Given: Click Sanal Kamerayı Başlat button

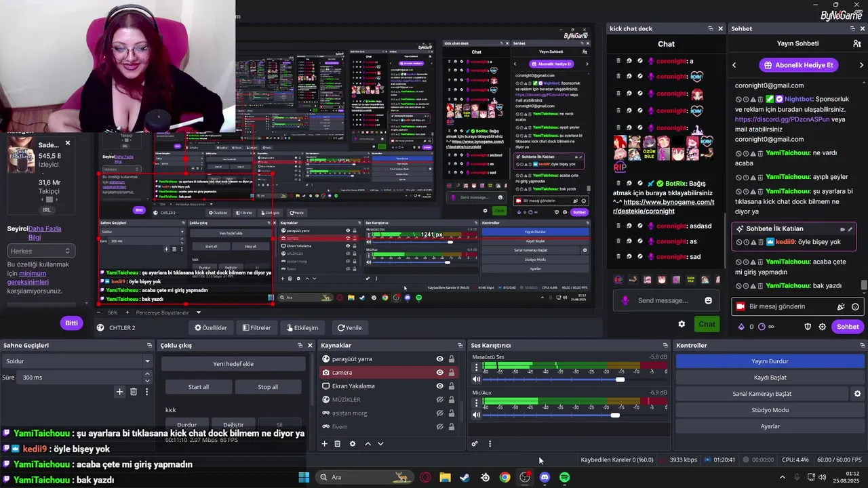Looking at the screenshot, I should [x=762, y=393].
